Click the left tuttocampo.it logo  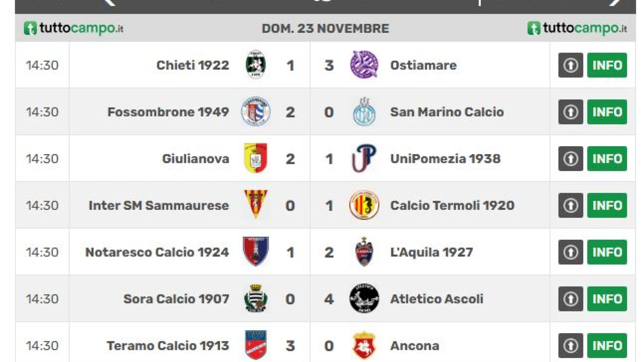pos(73,28)
